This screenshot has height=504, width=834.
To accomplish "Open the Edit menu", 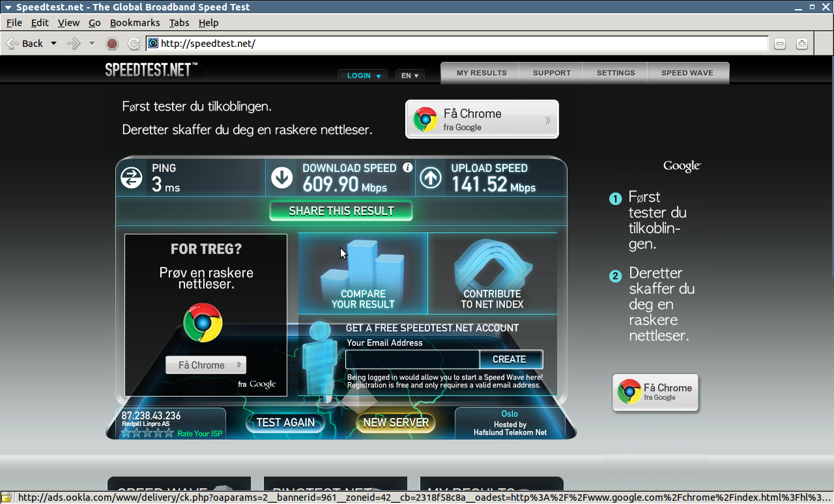I will tap(40, 23).
